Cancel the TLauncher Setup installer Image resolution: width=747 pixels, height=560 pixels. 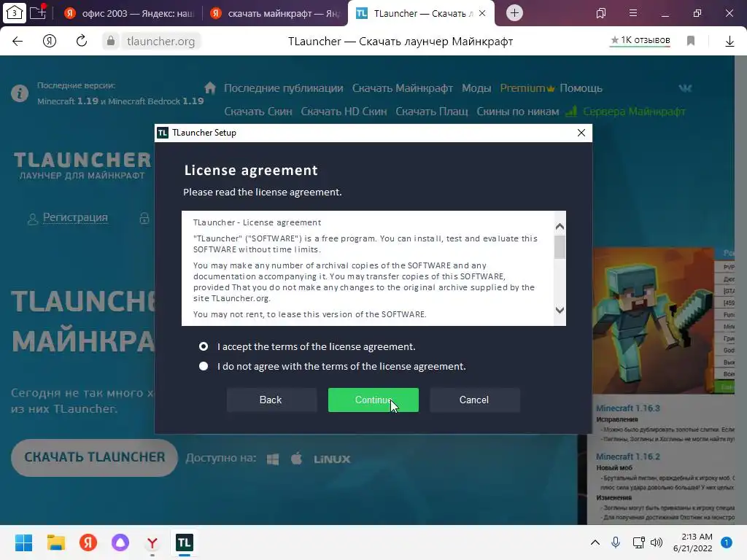pos(474,400)
